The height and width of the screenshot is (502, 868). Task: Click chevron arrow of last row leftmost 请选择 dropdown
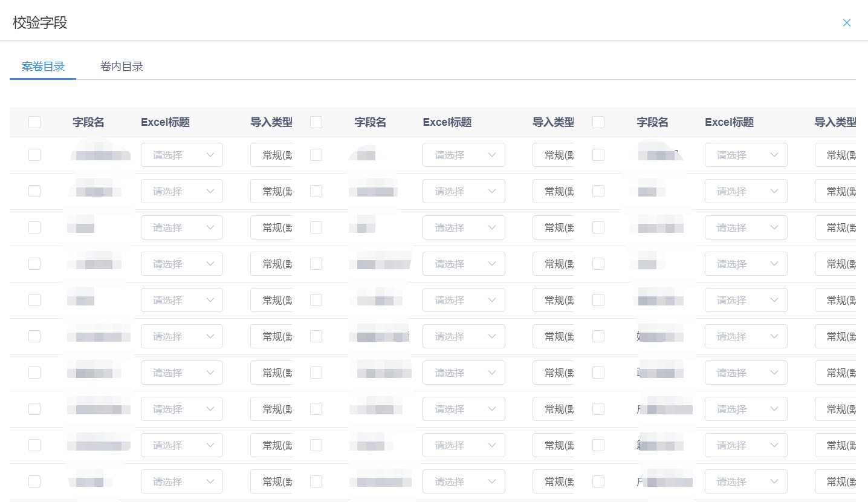click(210, 481)
